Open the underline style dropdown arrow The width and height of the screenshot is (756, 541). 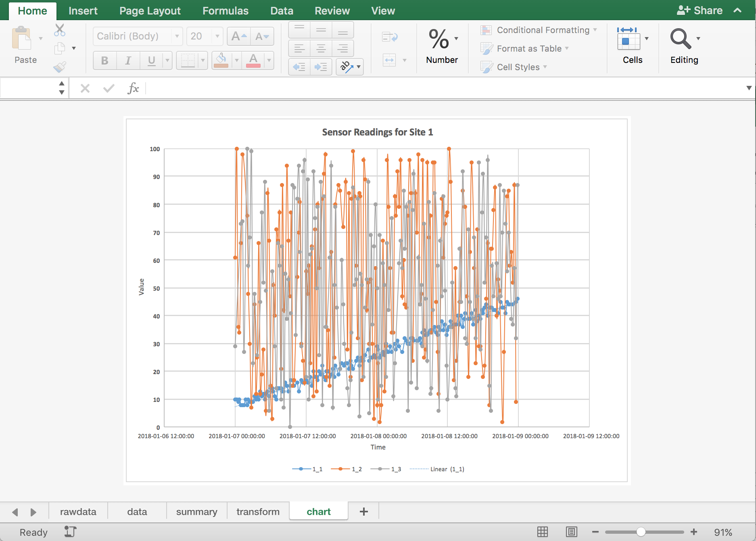(167, 60)
